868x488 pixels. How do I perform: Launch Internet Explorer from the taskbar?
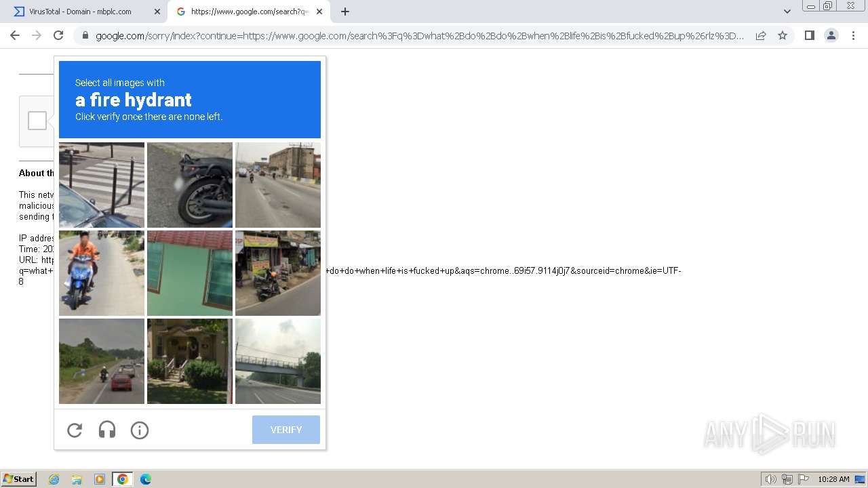coord(54,479)
